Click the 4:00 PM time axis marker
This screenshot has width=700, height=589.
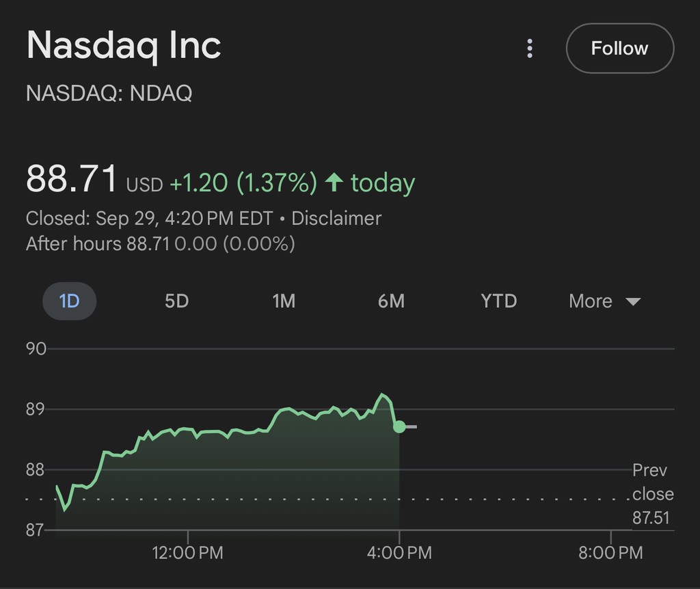[x=399, y=553]
